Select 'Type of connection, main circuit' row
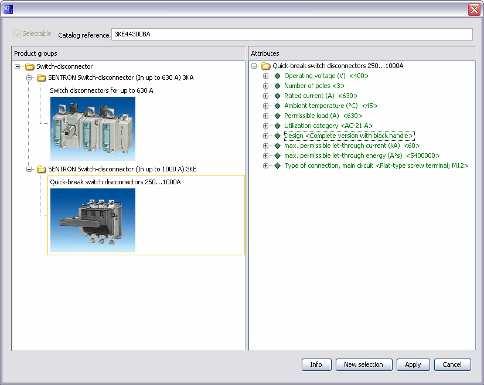Image resolution: width=484 pixels, height=385 pixels. pyautogui.click(x=376, y=166)
